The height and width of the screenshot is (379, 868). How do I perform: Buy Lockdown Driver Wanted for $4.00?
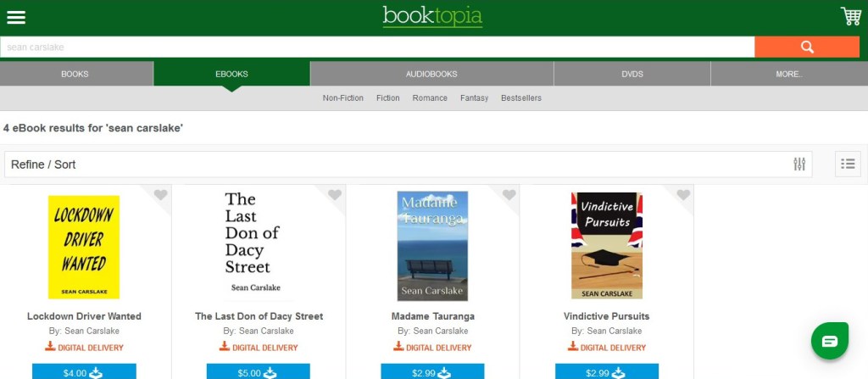[x=84, y=371]
